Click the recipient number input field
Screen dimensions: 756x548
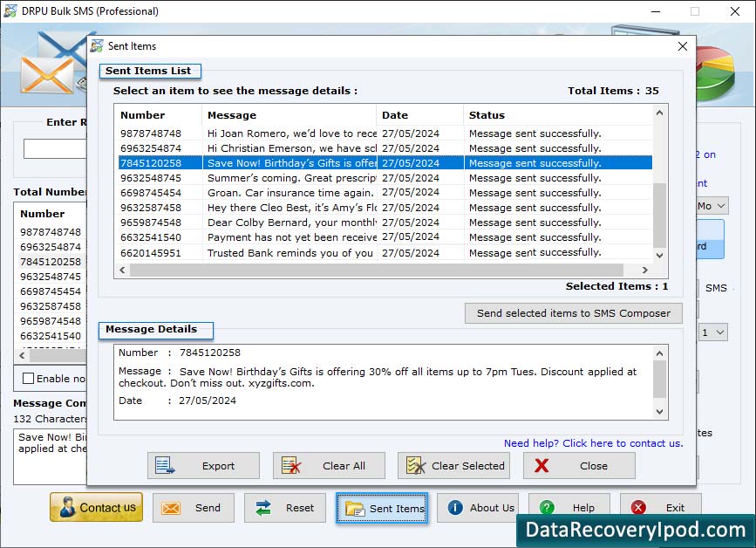click(x=55, y=149)
